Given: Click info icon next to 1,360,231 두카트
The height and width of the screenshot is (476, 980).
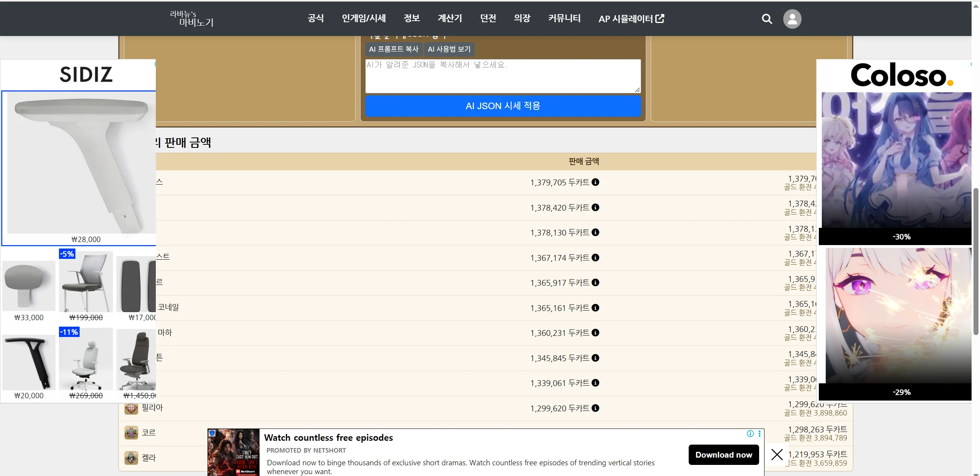Looking at the screenshot, I should pos(595,333).
